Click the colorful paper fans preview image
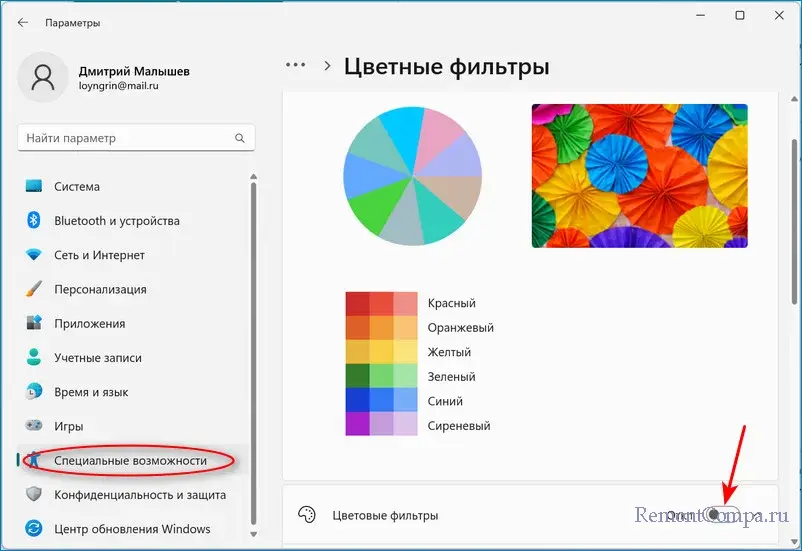Viewport: 802px width, 551px height. tap(639, 176)
